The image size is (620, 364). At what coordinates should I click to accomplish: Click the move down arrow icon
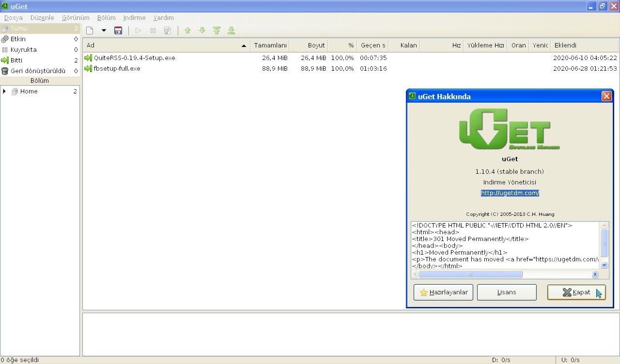coord(202,30)
